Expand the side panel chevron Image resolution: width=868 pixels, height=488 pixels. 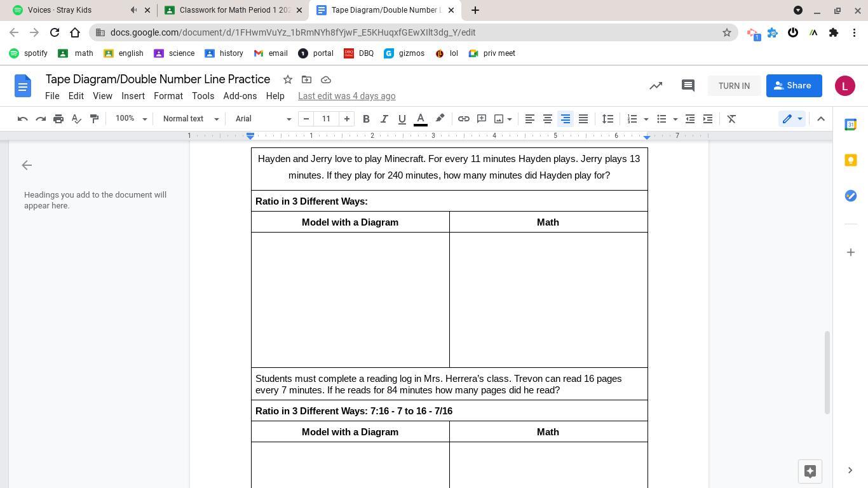tap(850, 470)
